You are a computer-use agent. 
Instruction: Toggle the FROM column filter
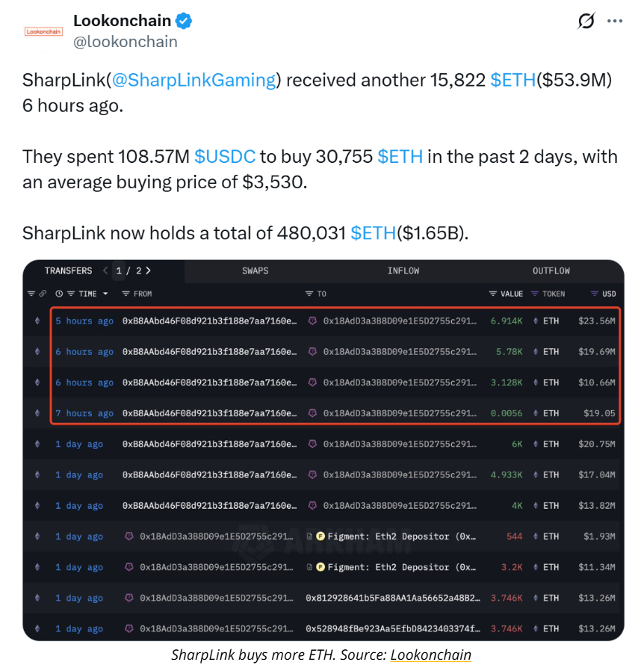coord(126,294)
